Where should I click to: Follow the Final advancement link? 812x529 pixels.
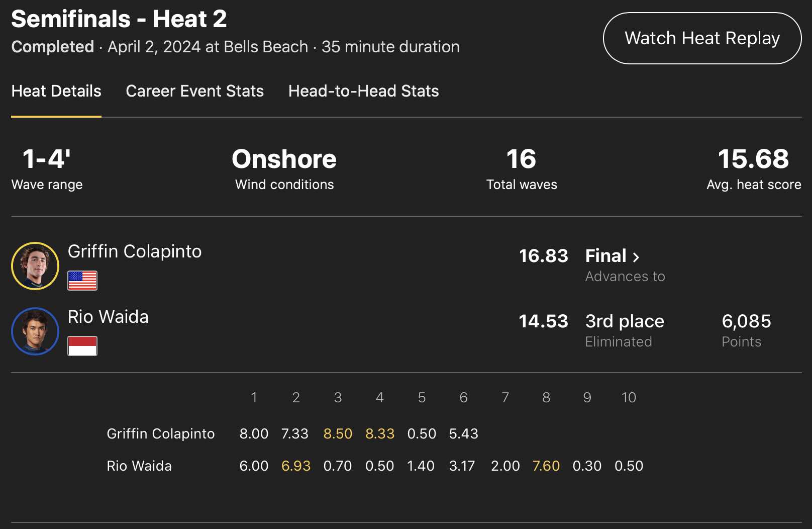[606, 256]
